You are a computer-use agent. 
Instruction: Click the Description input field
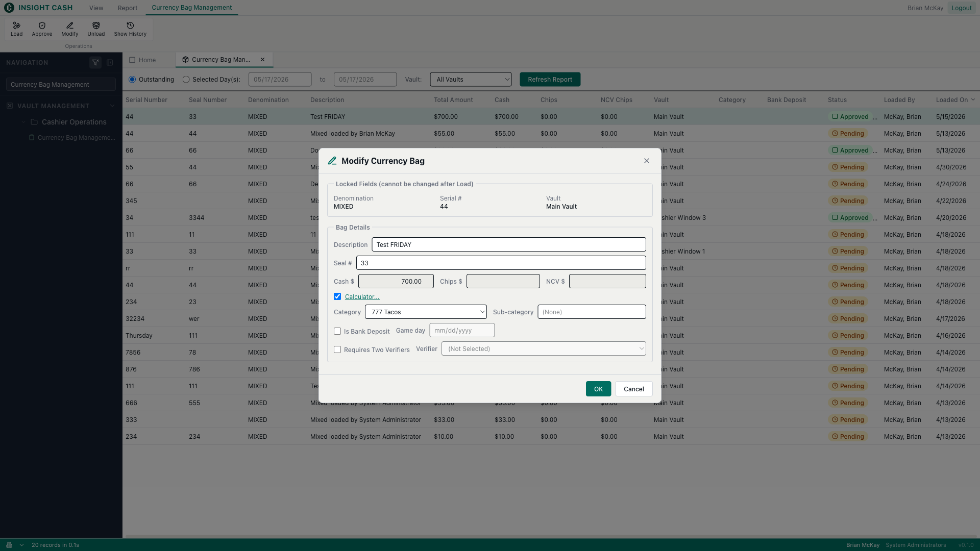tap(509, 244)
